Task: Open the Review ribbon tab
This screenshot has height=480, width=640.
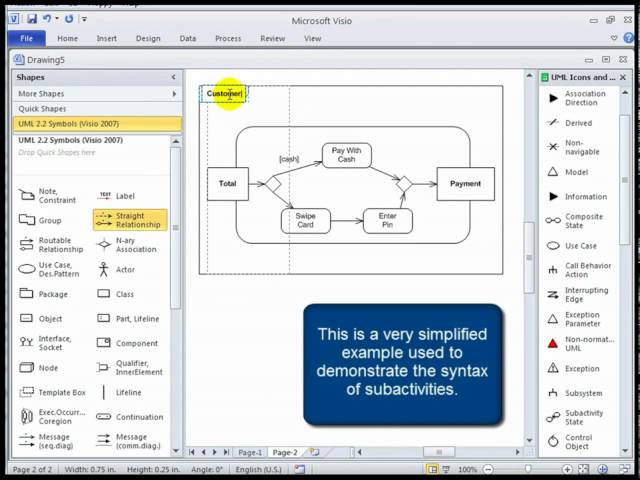Action: 273,38
